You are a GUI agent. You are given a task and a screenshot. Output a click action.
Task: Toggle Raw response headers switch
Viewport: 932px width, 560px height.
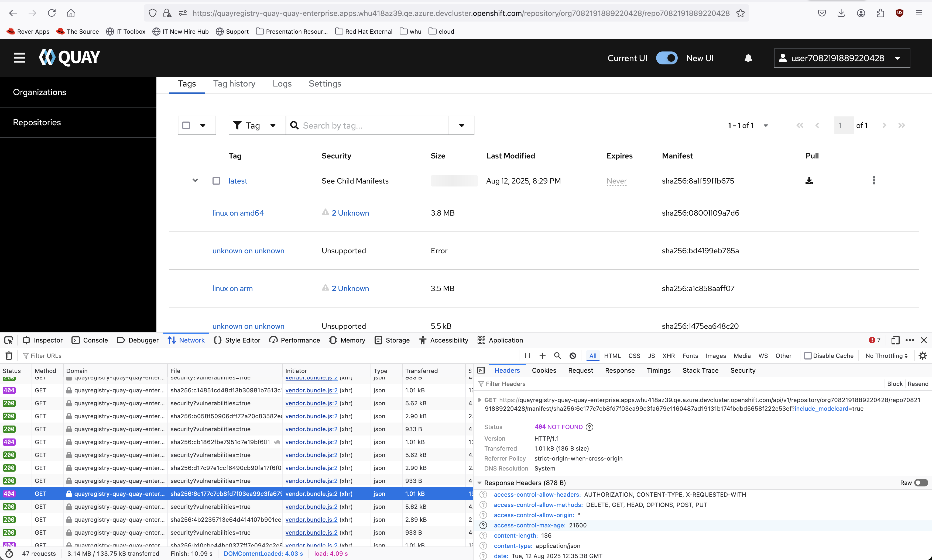(x=921, y=483)
